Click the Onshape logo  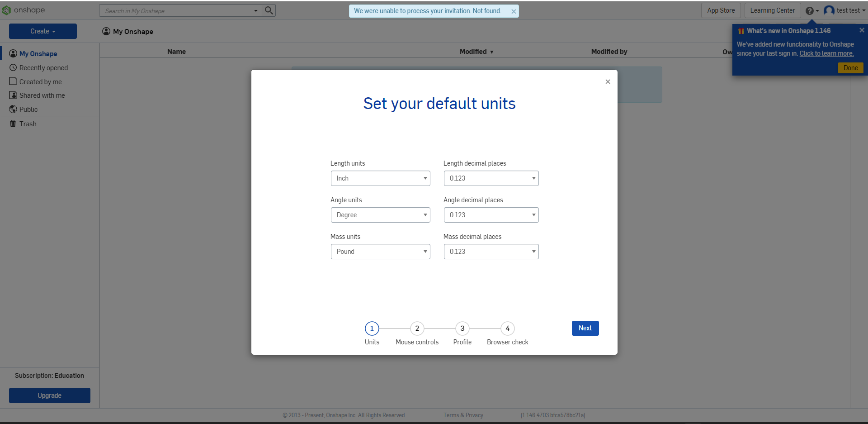coord(24,10)
